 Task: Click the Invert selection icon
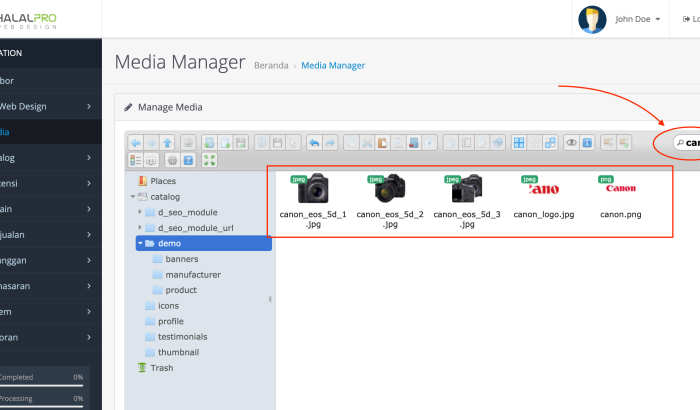550,143
